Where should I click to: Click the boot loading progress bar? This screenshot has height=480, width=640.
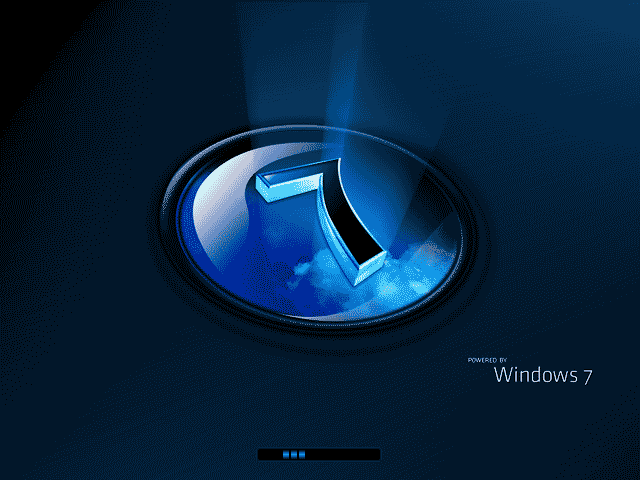coord(319,454)
